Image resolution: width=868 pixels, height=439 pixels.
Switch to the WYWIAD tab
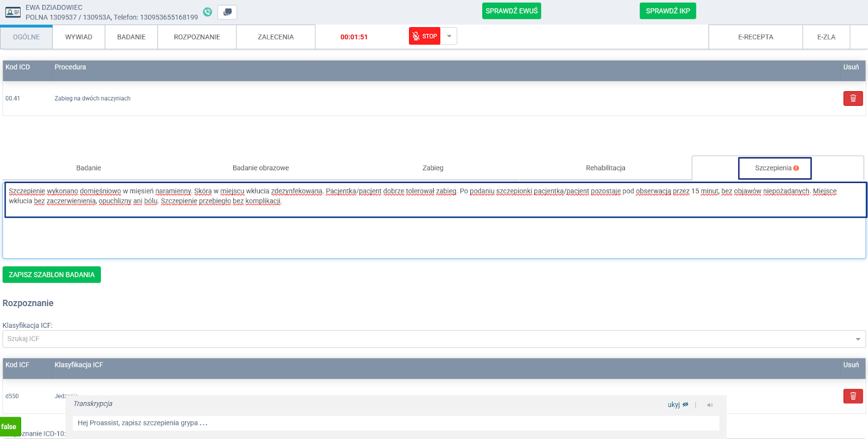[x=79, y=37]
